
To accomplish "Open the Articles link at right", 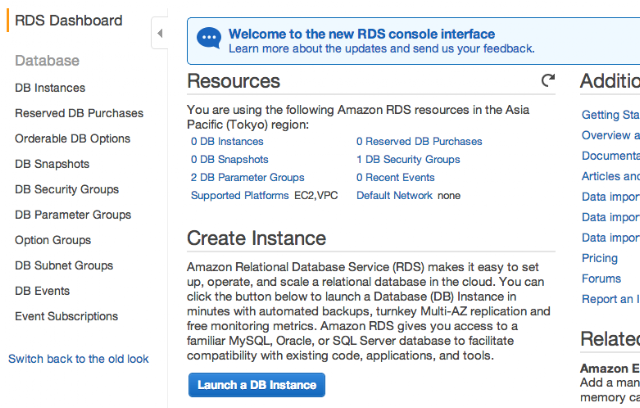I will coord(611,176).
